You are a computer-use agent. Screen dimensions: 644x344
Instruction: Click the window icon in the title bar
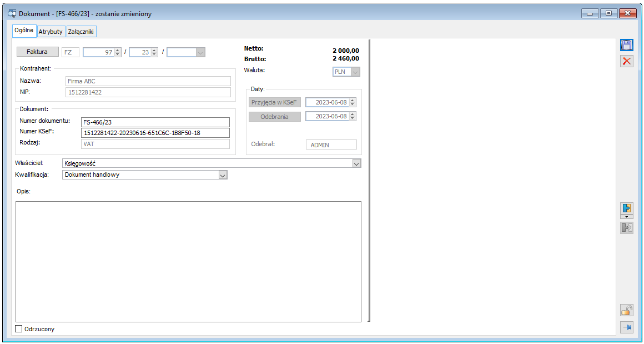(x=12, y=13)
